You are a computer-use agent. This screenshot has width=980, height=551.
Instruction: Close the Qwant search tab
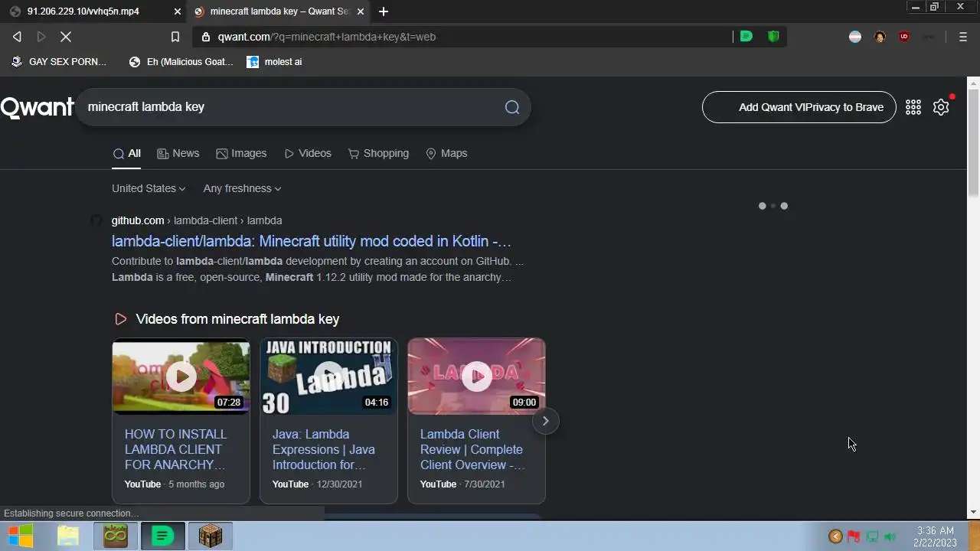(x=360, y=11)
